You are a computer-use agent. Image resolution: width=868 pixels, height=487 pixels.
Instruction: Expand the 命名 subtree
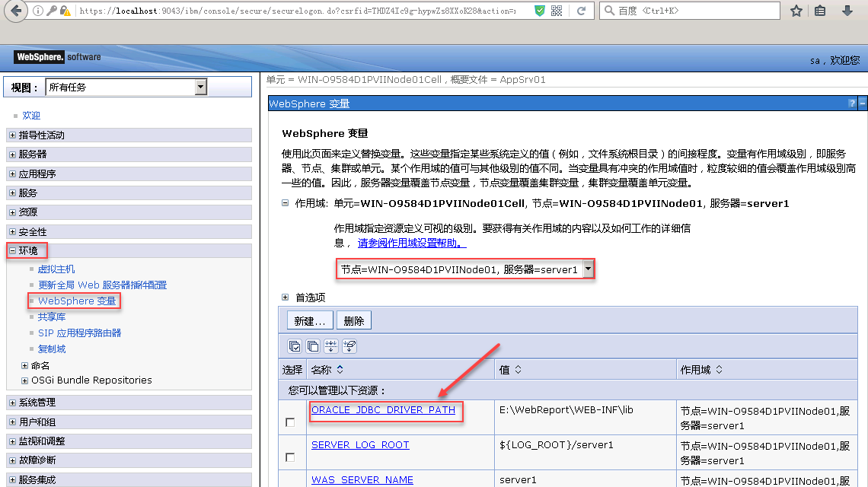24,365
